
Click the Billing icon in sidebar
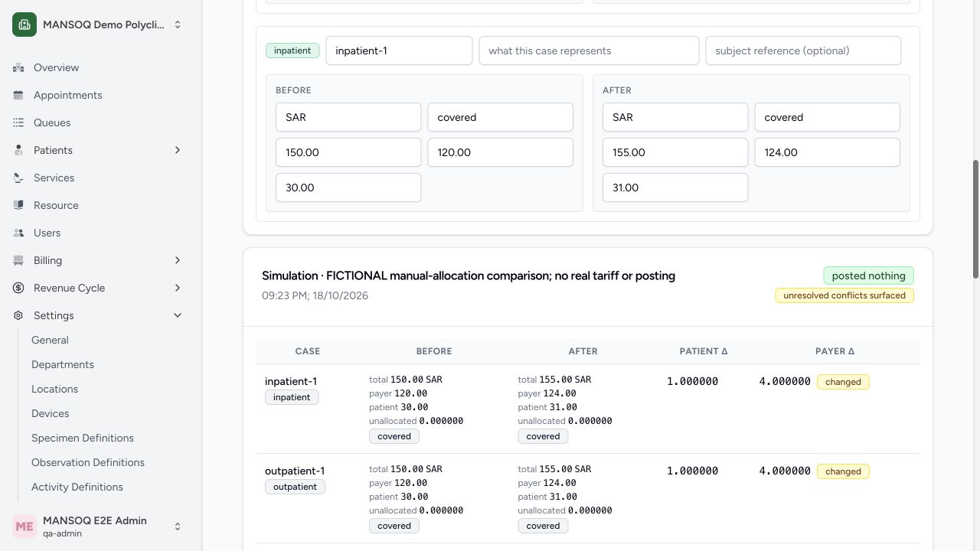tap(18, 260)
